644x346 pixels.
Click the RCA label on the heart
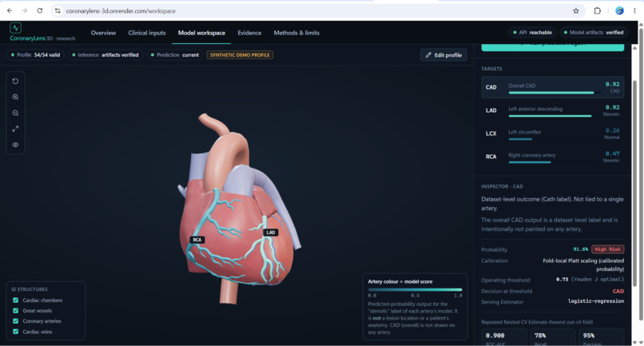tap(197, 240)
